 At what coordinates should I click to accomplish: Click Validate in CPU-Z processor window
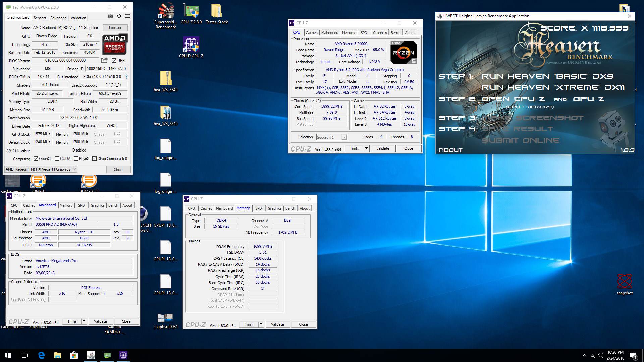click(x=383, y=148)
